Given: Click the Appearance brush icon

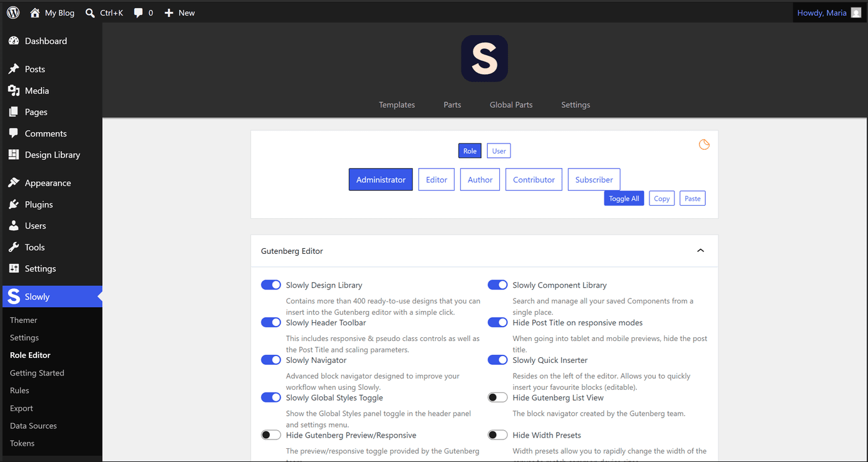Looking at the screenshot, I should [x=14, y=183].
